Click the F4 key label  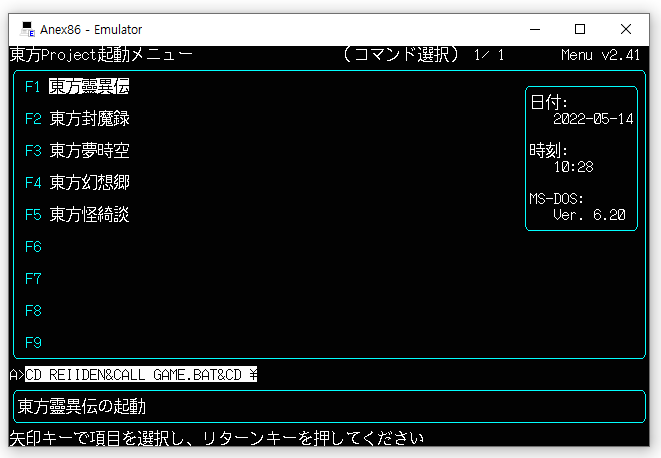click(x=33, y=183)
